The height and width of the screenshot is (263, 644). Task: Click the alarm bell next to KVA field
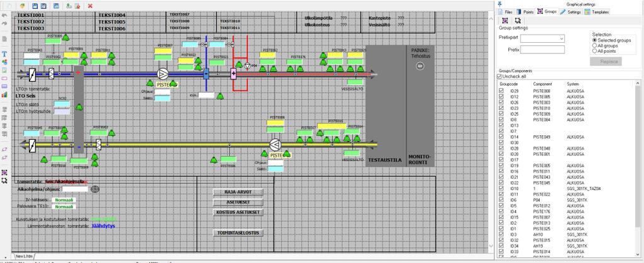[220, 96]
